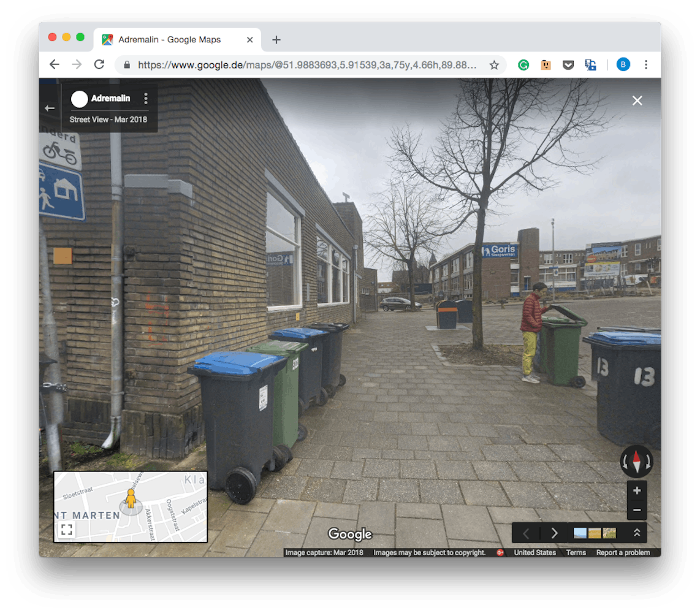This screenshot has height=613, width=700.
Task: Zoom in with the plus button
Action: [x=637, y=490]
